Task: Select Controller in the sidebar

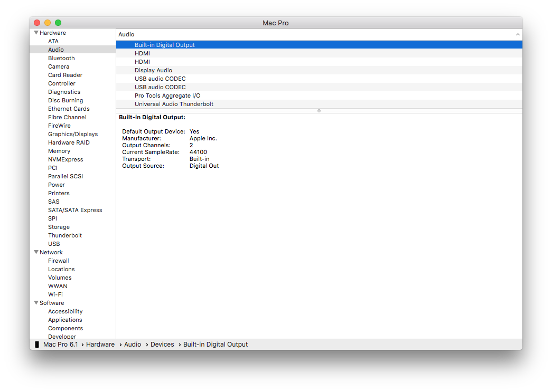Action: pos(62,83)
